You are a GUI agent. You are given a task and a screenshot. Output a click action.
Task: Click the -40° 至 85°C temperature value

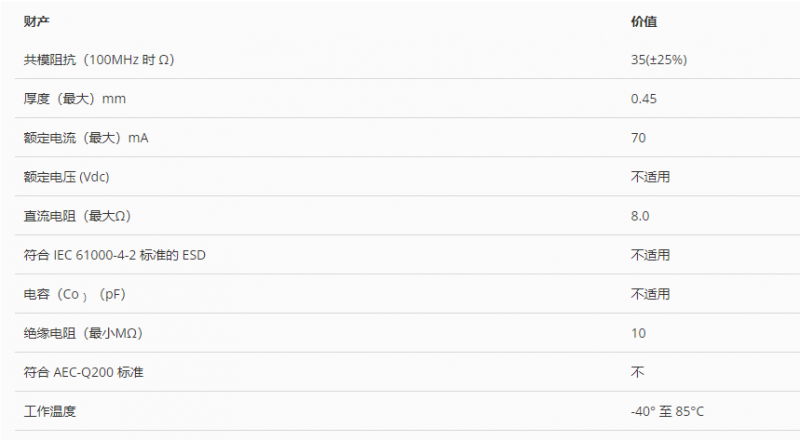pos(667,411)
